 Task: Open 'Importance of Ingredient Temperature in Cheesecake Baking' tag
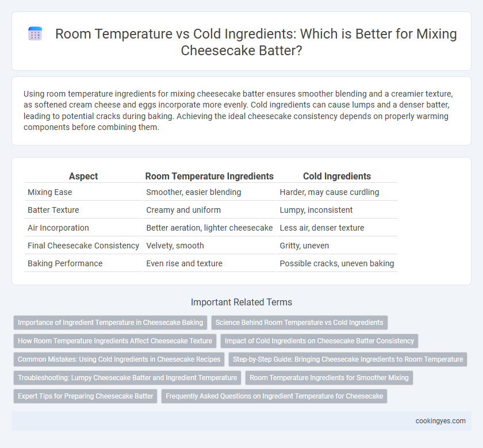pos(110,323)
